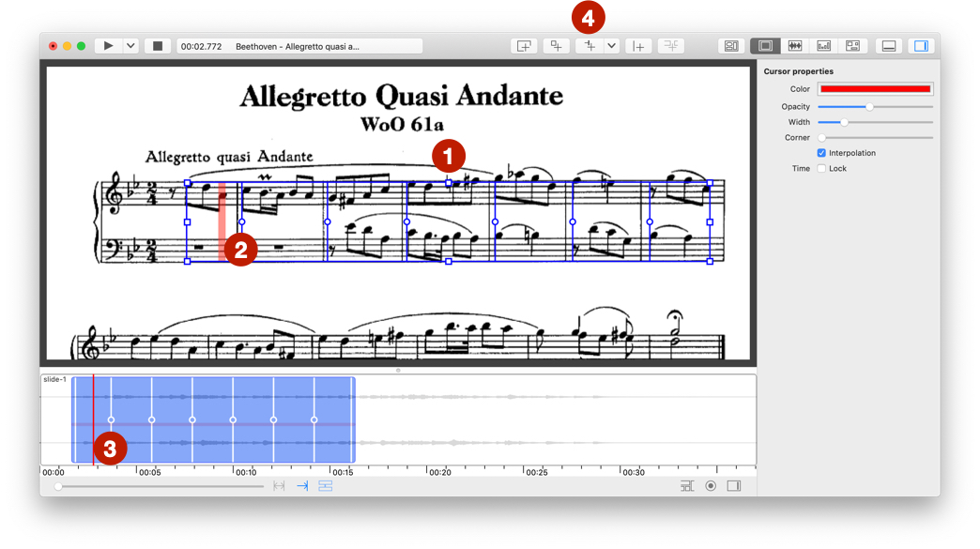Open the play options dropdown arrow

[130, 46]
